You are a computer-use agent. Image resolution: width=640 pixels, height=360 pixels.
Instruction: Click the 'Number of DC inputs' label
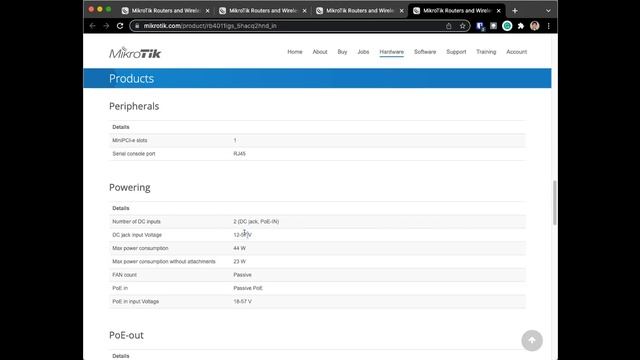136,222
